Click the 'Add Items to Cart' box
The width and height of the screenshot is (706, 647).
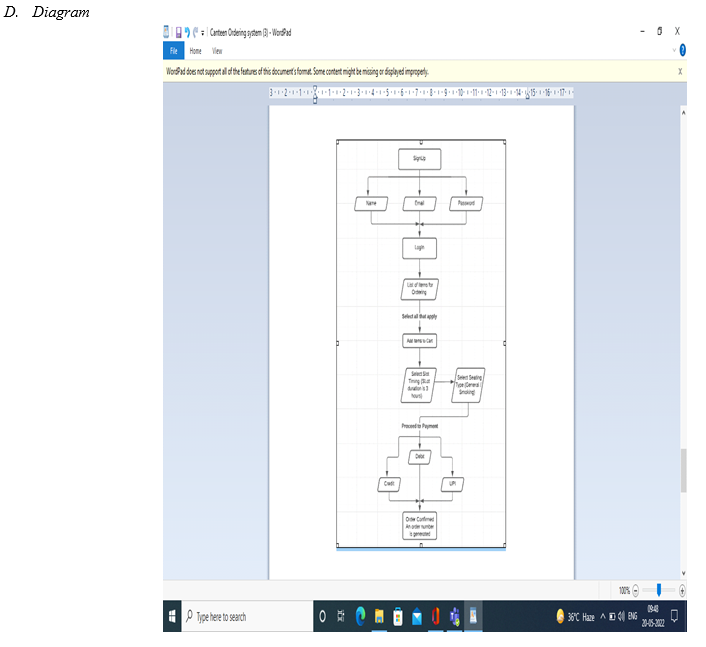click(420, 341)
